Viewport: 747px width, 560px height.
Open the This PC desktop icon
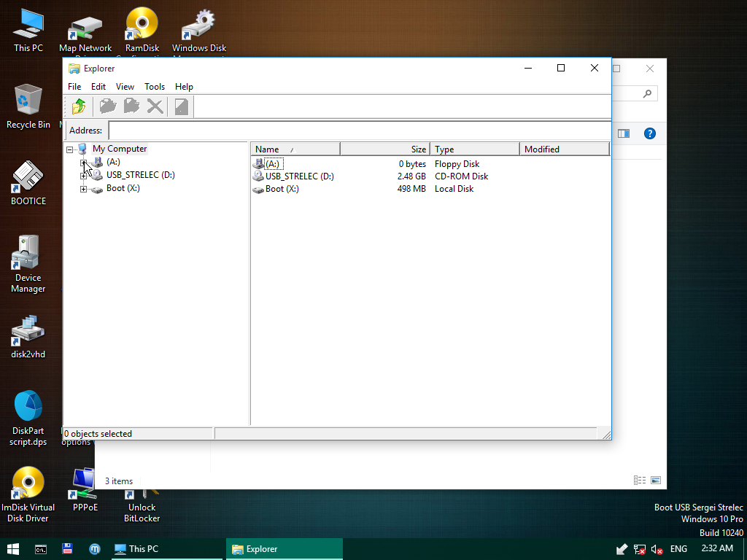tap(28, 29)
